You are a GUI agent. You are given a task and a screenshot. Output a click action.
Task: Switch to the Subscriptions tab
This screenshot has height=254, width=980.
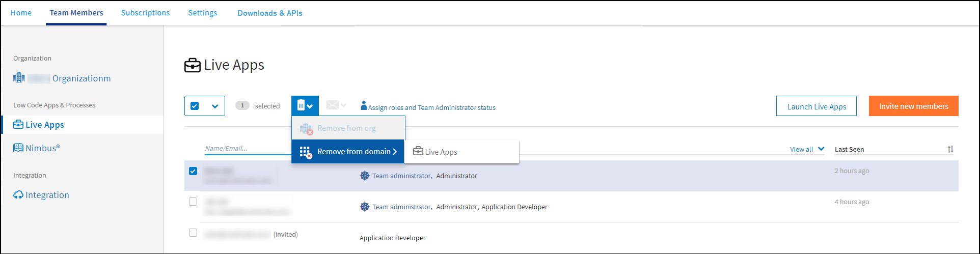pyautogui.click(x=145, y=13)
